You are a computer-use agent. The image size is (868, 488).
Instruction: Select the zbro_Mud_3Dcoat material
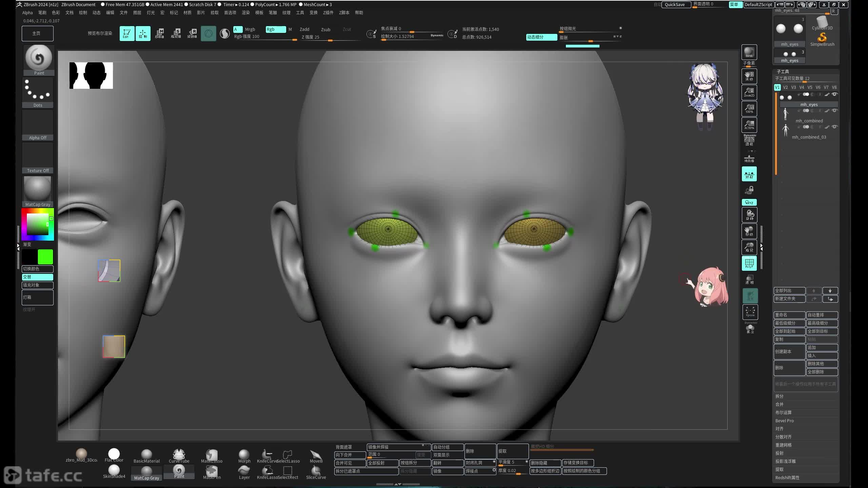[81, 455]
